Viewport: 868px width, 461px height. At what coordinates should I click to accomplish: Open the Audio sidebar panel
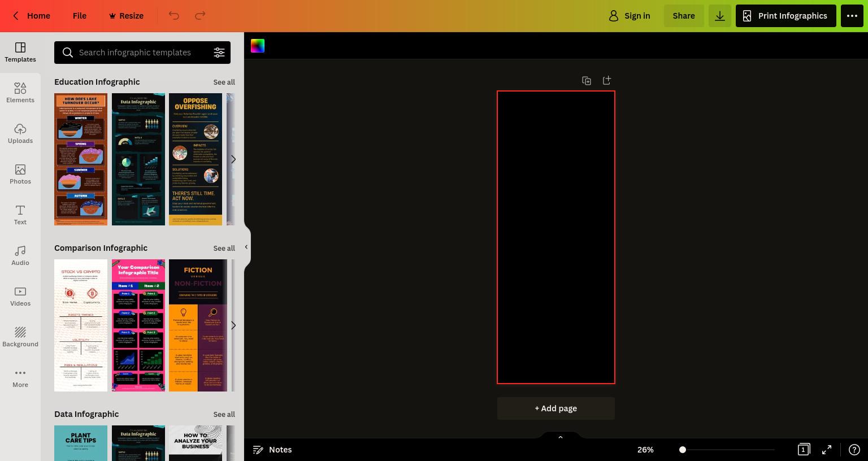(x=20, y=256)
